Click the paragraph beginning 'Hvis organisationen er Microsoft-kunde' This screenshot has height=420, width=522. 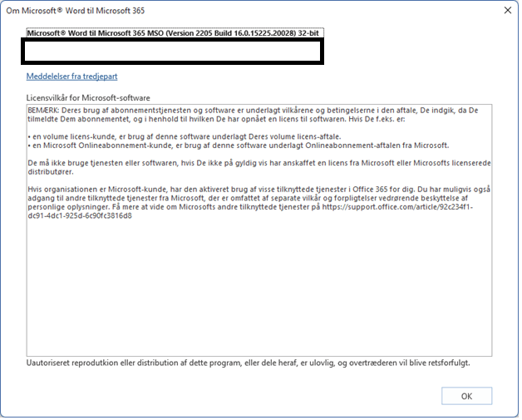tap(259, 202)
